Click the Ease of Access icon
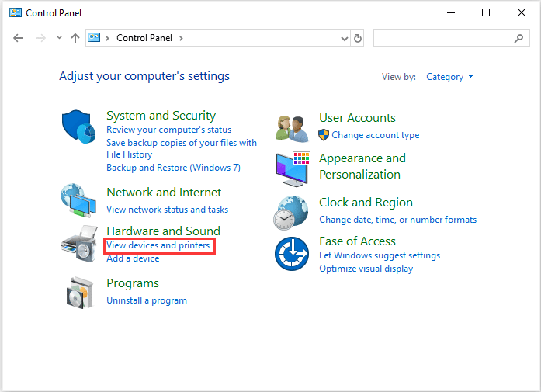541x392 pixels. (292, 254)
